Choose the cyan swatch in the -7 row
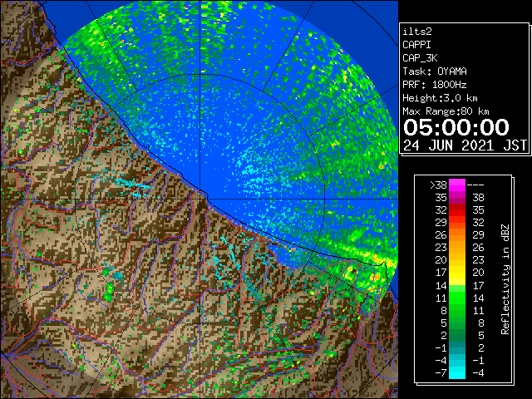The image size is (532, 399). tap(457, 372)
